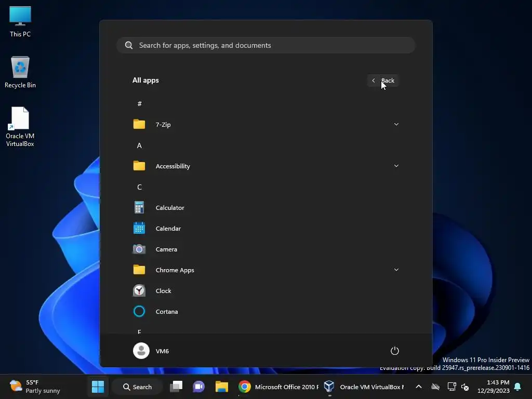Click the taskbar Search button
The image size is (532, 399).
pos(137,387)
